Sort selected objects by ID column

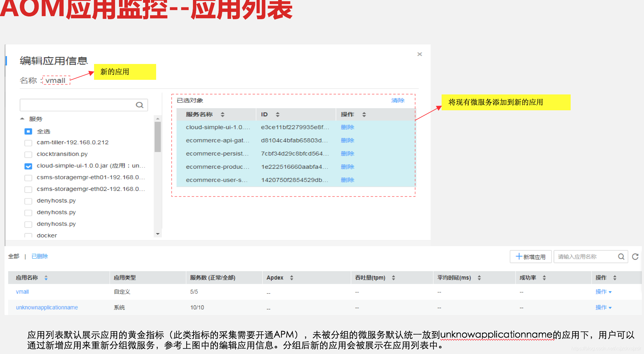coord(277,115)
